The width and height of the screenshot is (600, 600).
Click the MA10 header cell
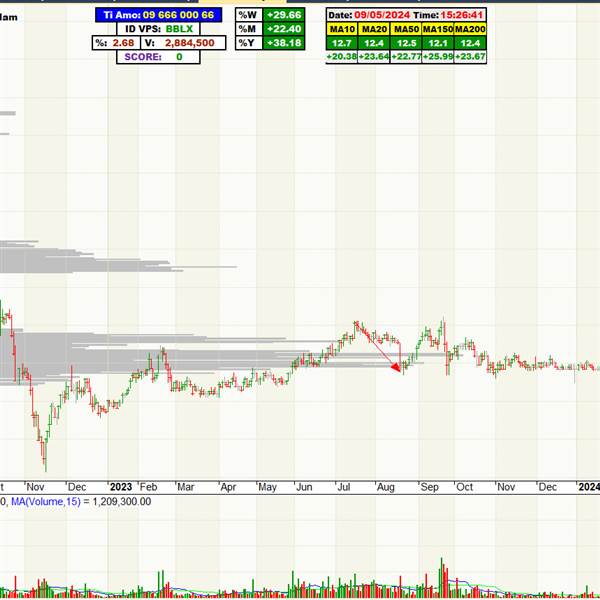(x=342, y=29)
